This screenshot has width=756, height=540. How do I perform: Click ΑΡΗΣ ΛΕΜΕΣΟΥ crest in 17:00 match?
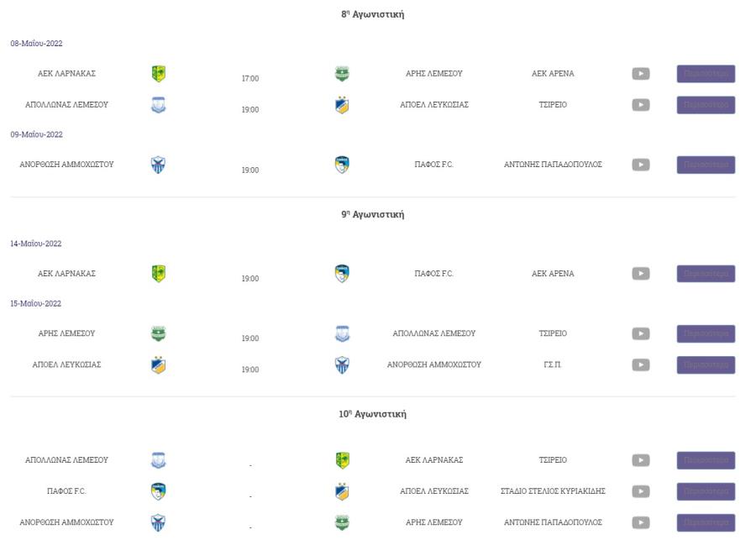click(x=343, y=74)
